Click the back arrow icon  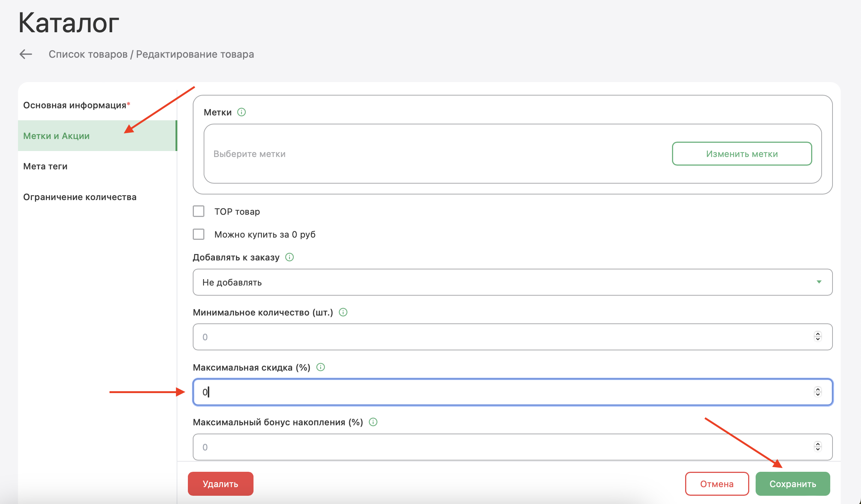click(26, 54)
